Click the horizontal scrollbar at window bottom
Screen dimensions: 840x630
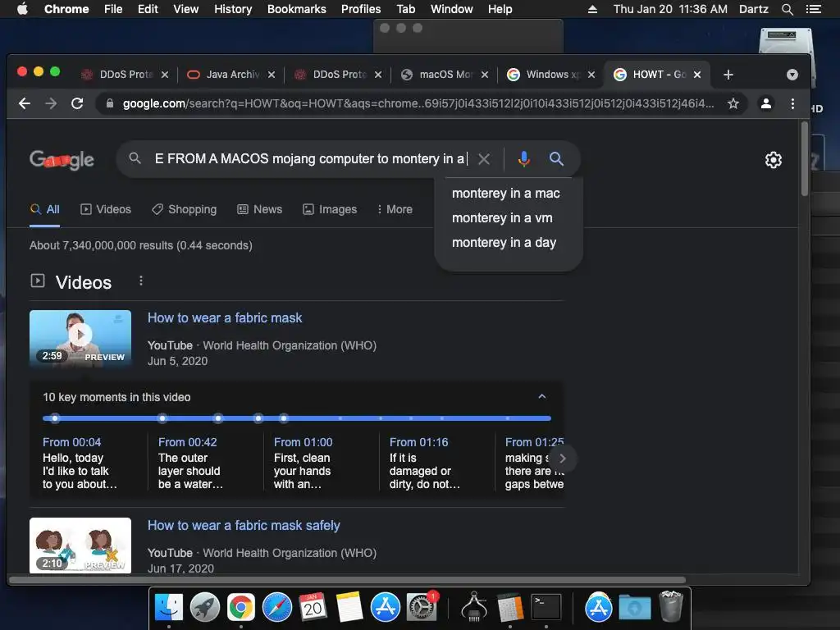tap(347, 580)
